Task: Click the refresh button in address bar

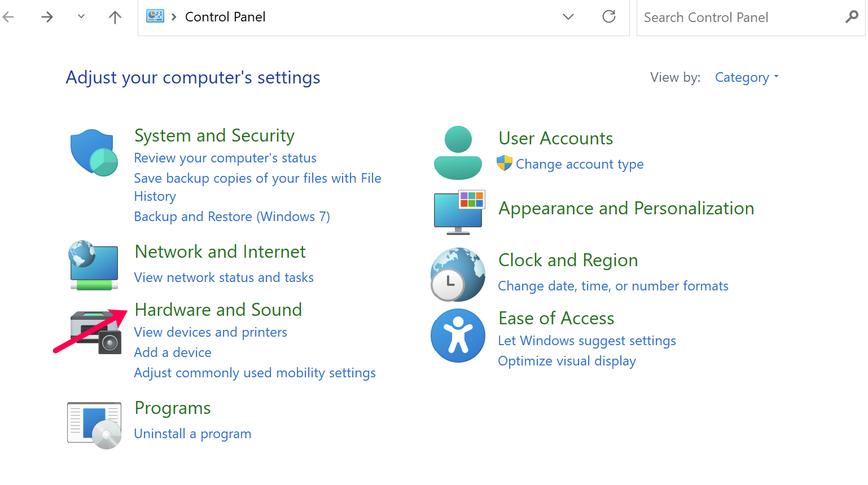Action: (609, 17)
